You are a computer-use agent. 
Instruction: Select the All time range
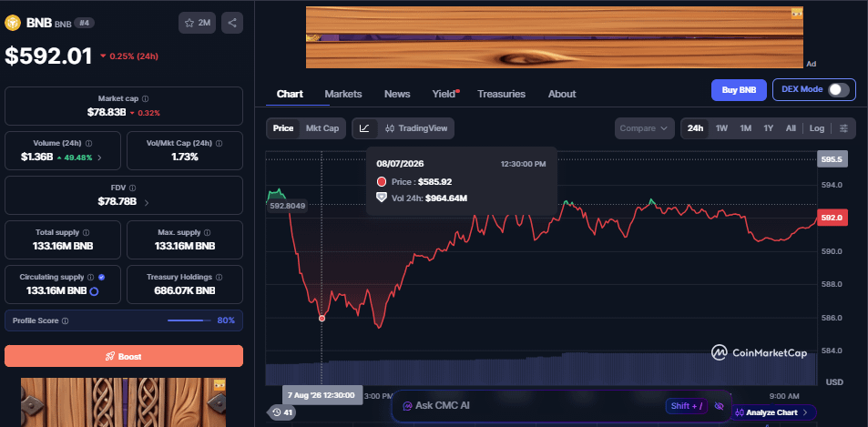[x=791, y=128]
